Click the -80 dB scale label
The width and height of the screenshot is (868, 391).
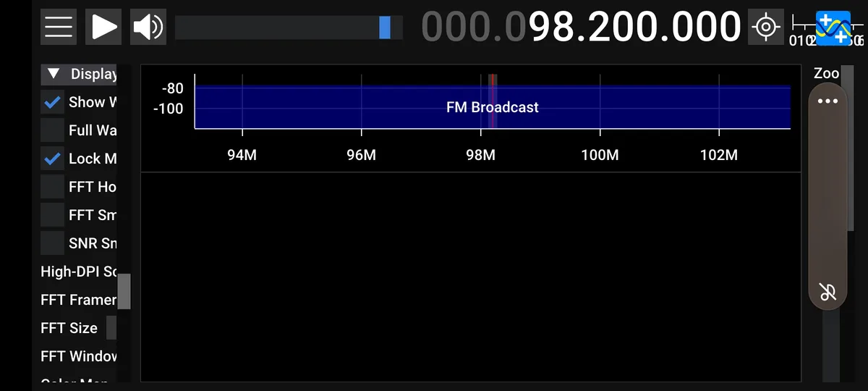[x=172, y=88]
